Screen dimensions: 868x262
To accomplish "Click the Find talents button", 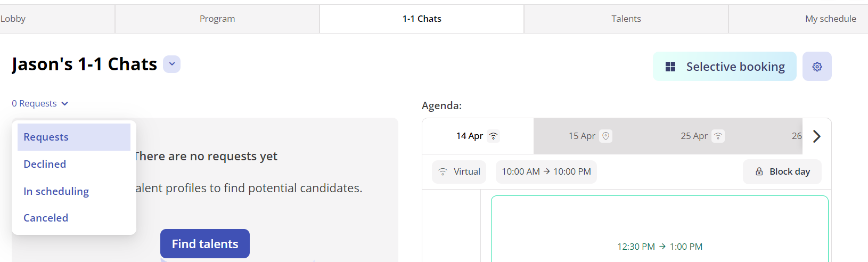I will click(x=205, y=243).
